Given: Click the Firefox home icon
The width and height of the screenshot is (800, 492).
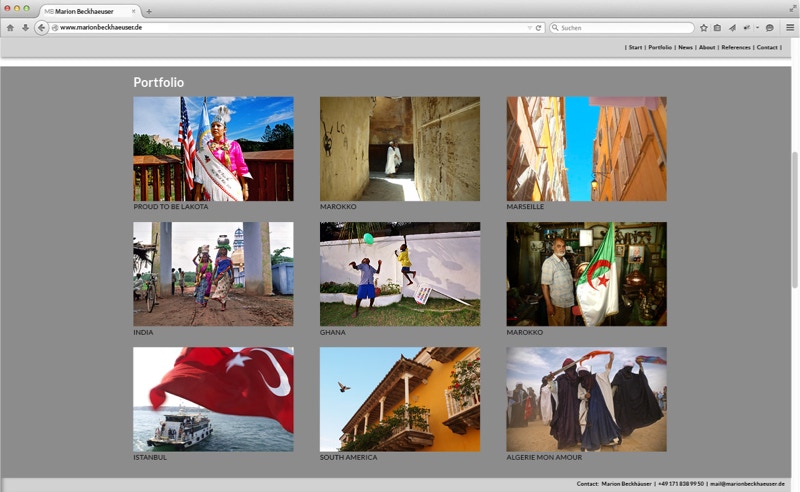Looking at the screenshot, I should point(10,28).
